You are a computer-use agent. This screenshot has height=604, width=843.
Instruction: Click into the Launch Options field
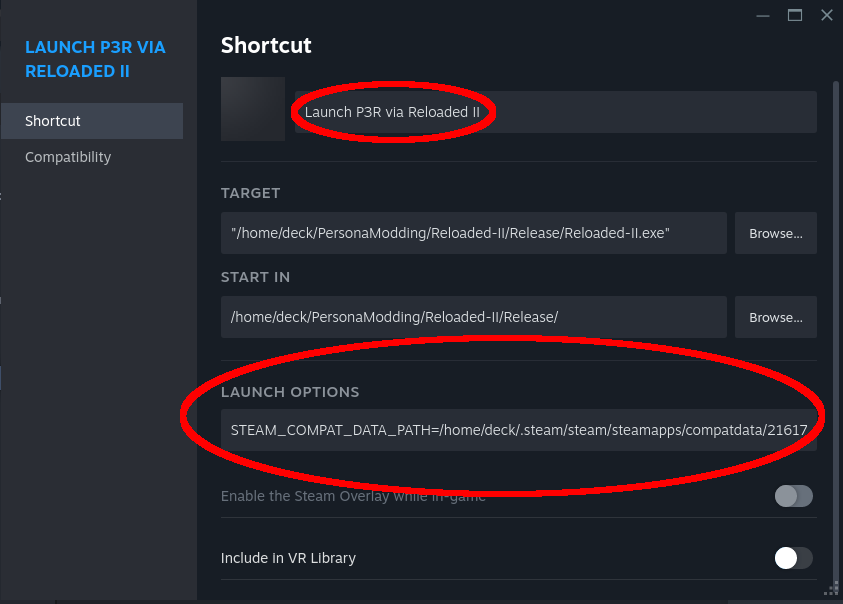coord(519,430)
